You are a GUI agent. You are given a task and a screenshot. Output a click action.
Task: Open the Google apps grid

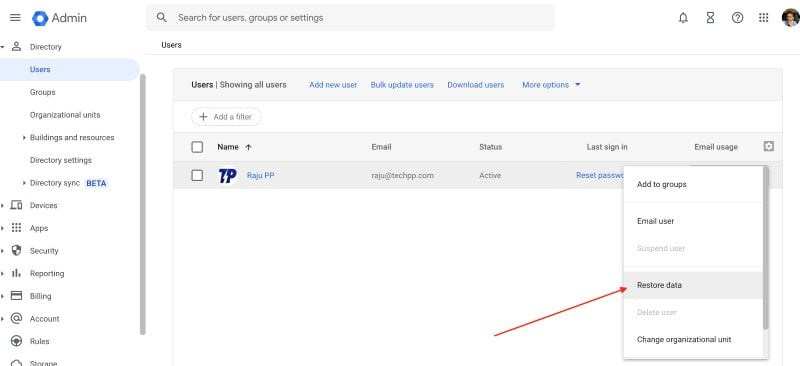764,18
